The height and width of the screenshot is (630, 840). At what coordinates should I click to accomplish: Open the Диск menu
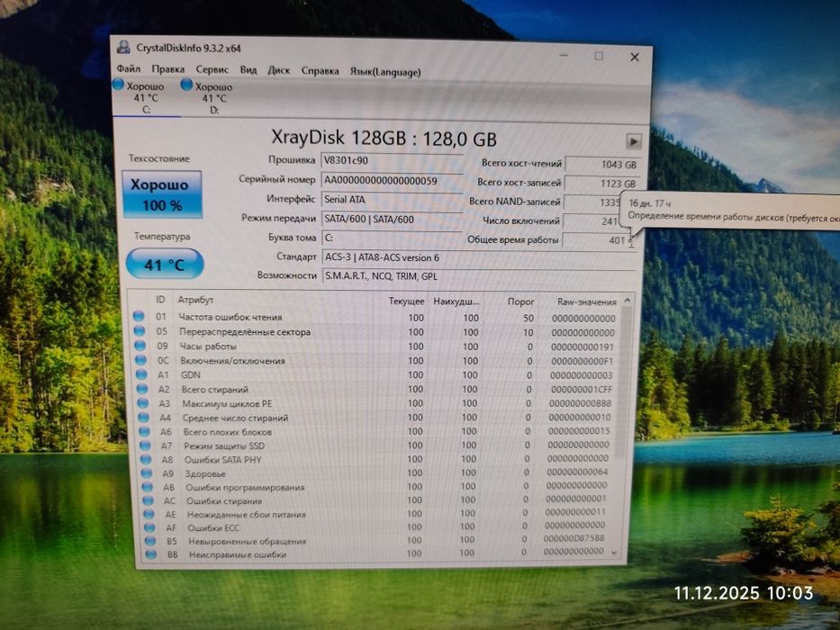click(279, 71)
